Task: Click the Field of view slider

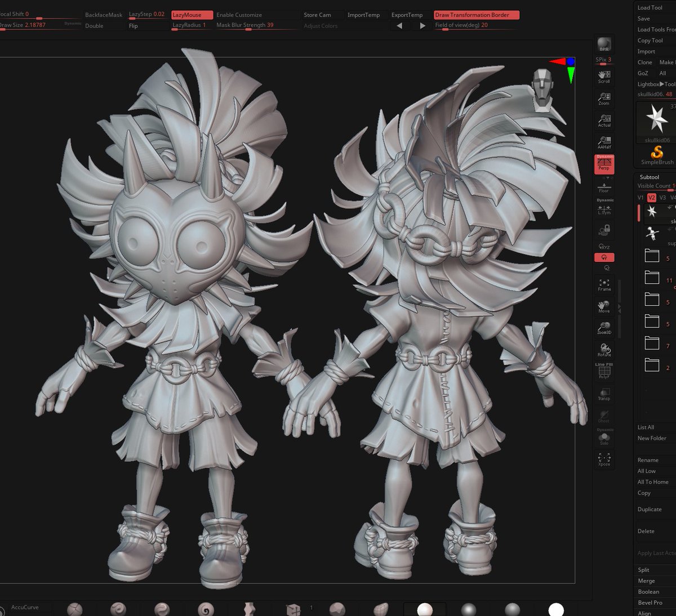Action: click(x=476, y=26)
